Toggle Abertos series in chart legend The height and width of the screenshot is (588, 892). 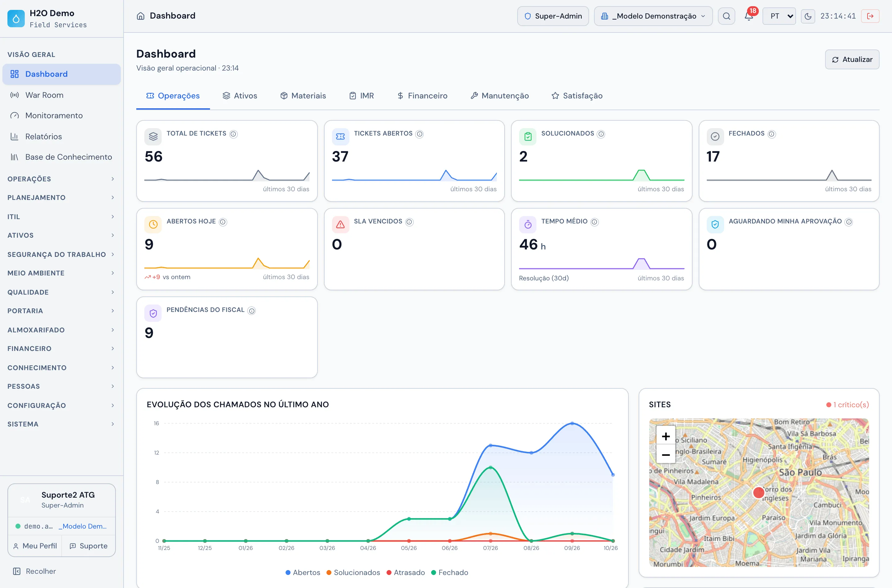click(x=303, y=572)
